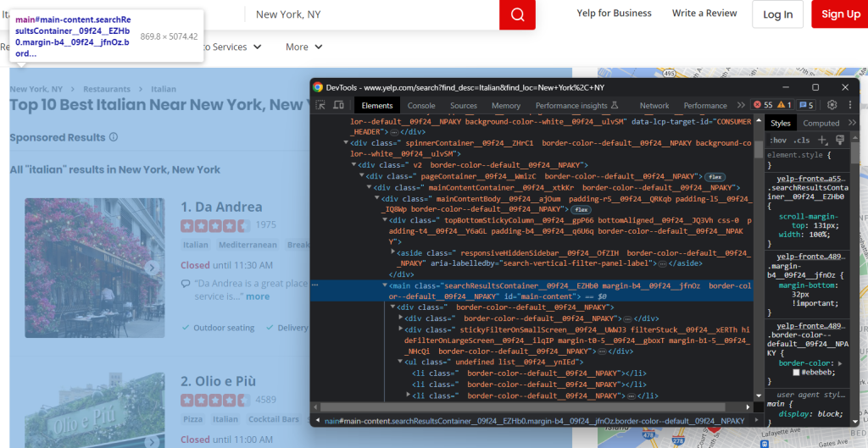The width and height of the screenshot is (868, 448).
Task: Open the computed styles sidebar paint-brush icon
Action: click(x=839, y=140)
